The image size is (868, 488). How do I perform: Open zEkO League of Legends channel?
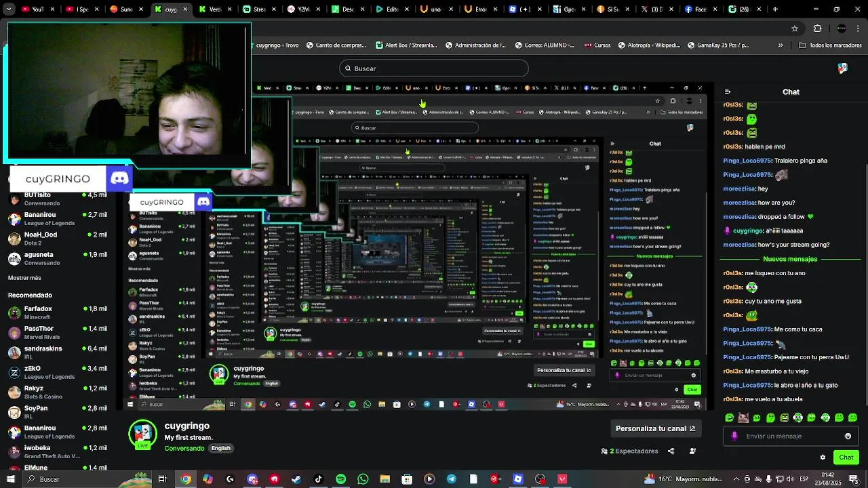coord(56,372)
